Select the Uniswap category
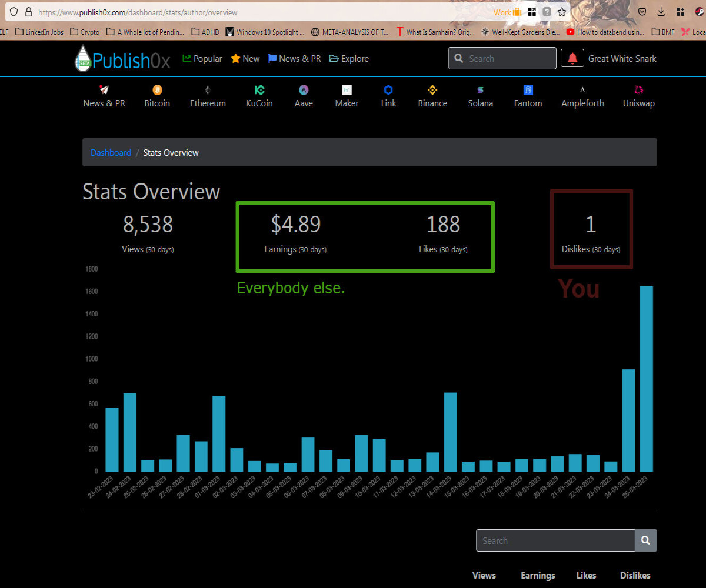This screenshot has width=706, height=588. click(x=639, y=96)
